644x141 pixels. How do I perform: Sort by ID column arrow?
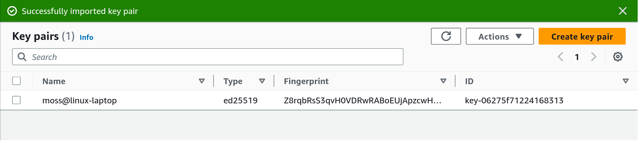pos(626,81)
